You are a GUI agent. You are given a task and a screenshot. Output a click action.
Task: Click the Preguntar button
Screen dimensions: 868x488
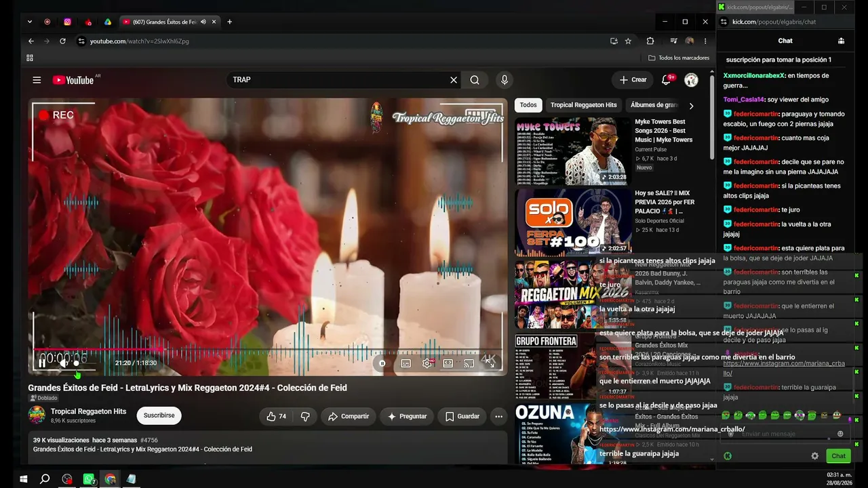tap(408, 416)
